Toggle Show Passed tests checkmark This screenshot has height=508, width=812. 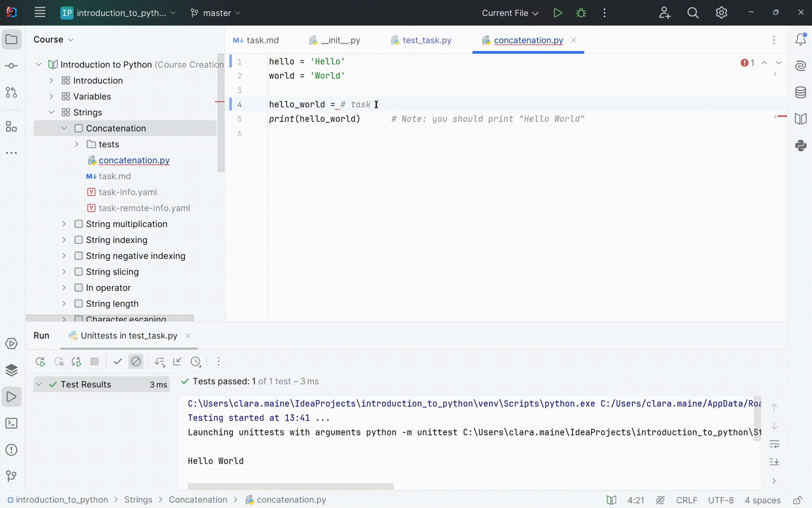pyautogui.click(x=117, y=361)
